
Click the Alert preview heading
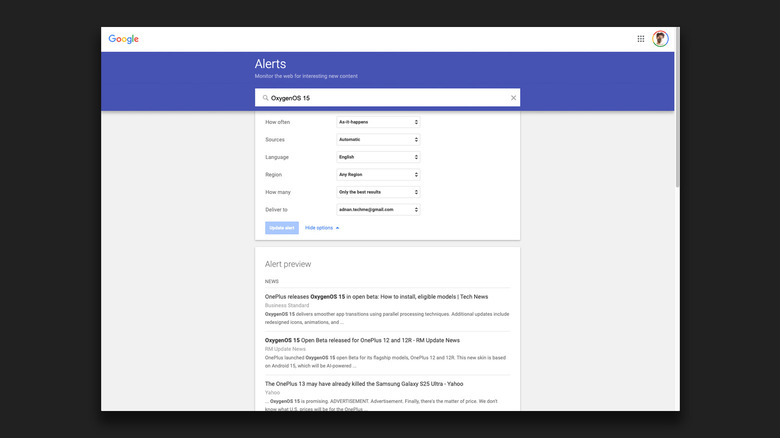tap(288, 264)
